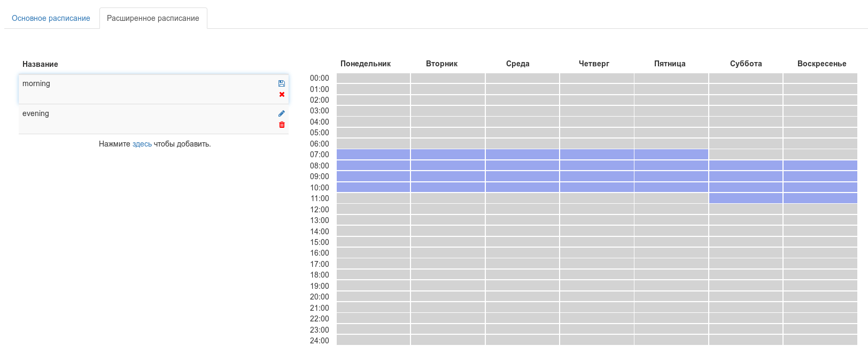Enable the Понедельник 15:00 time slot
This screenshot has height=361, width=868.
(373, 242)
